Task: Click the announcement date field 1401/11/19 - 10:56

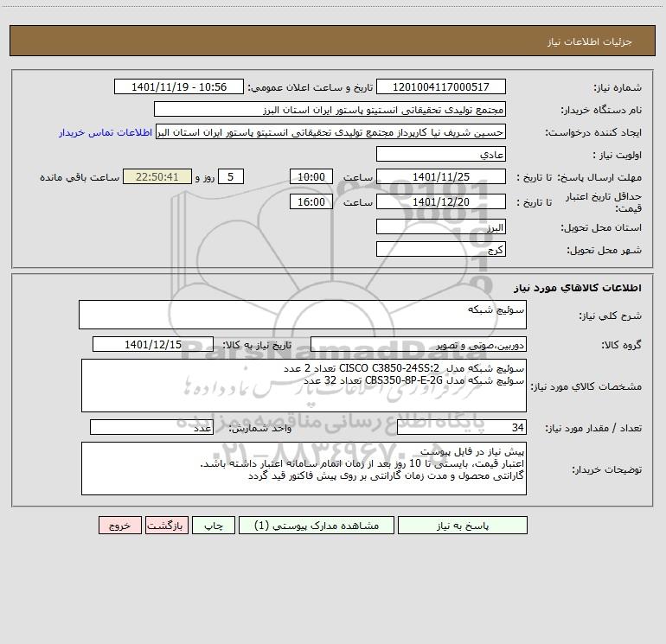Action: click(x=179, y=86)
